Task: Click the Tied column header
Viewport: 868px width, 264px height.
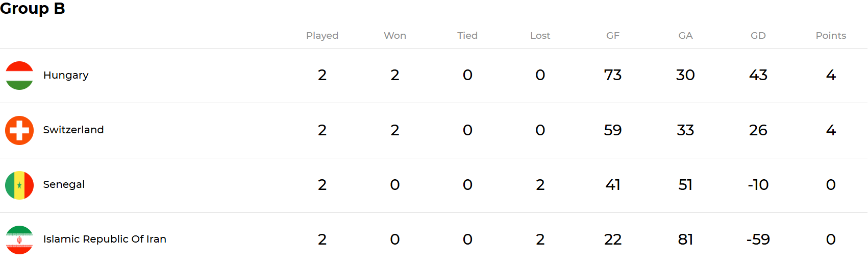Action: pyautogui.click(x=467, y=35)
